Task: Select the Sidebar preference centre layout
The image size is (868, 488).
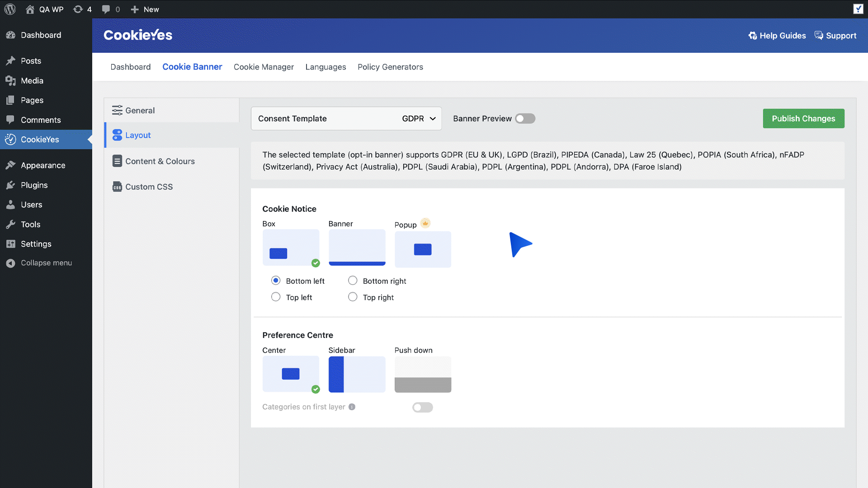Action: pyautogui.click(x=357, y=374)
